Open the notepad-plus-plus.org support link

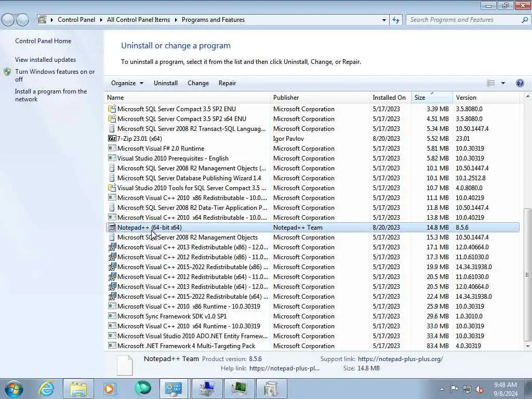coord(401,359)
